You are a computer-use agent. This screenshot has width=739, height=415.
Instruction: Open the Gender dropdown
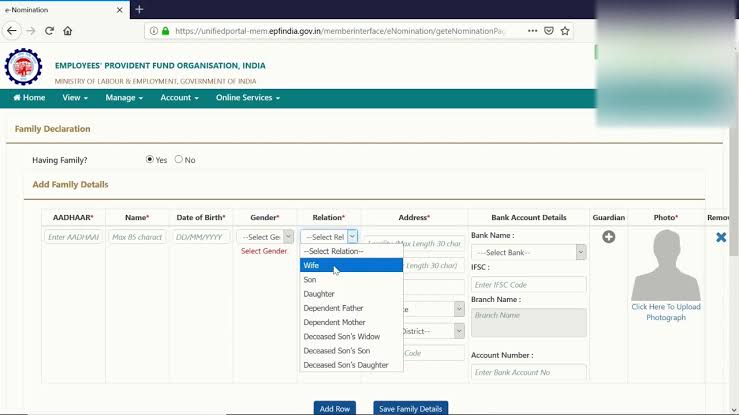point(265,237)
